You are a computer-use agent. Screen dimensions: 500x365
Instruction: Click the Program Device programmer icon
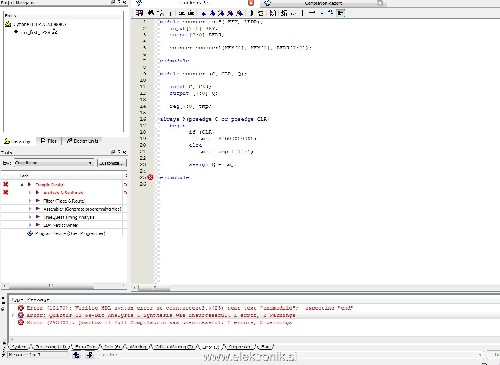(30, 233)
